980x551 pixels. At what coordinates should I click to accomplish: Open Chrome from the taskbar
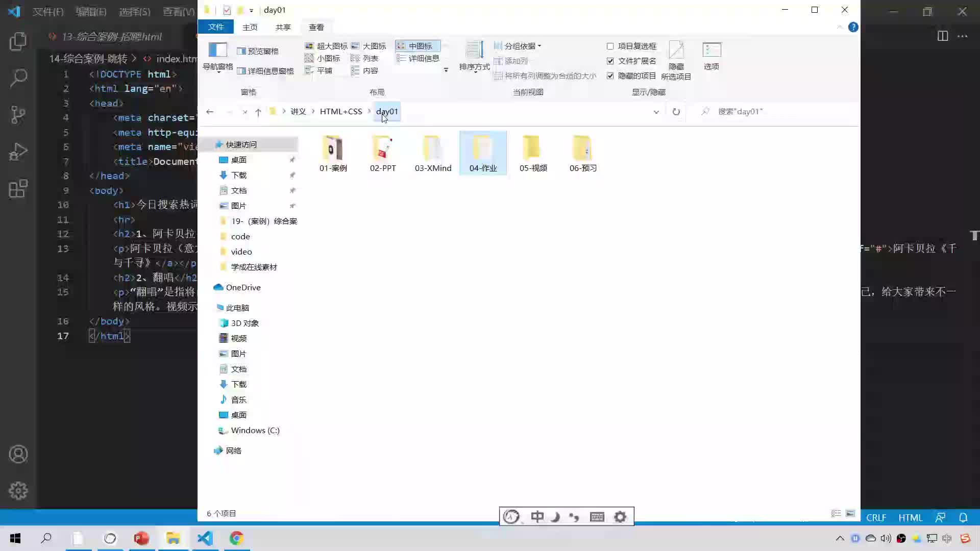pyautogui.click(x=236, y=538)
